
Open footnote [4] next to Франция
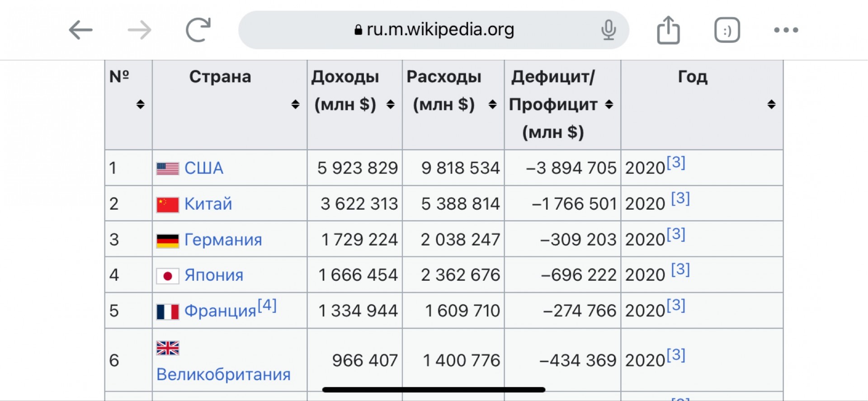267,306
